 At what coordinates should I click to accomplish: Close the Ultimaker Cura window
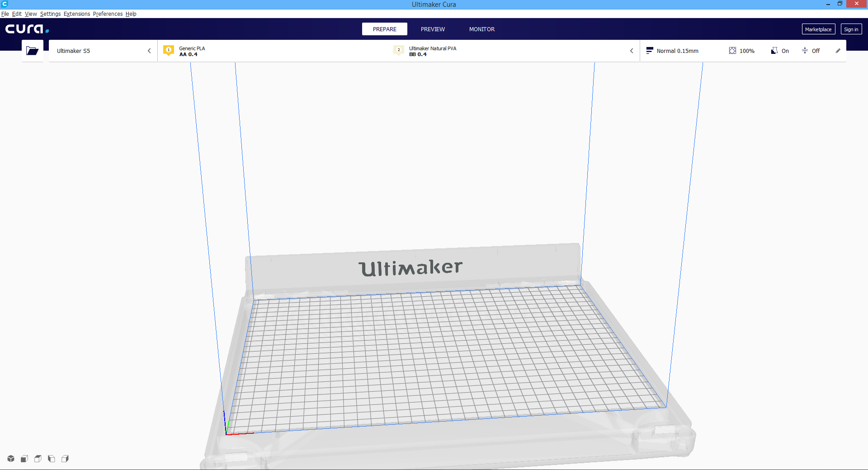pos(857,4)
